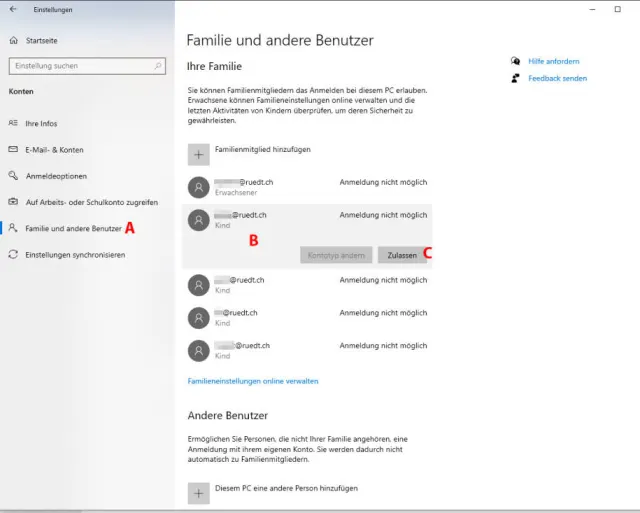Viewport: 640px width, 513px height.
Task: Click the Familie und andere Benutzer person icon
Action: (13, 228)
